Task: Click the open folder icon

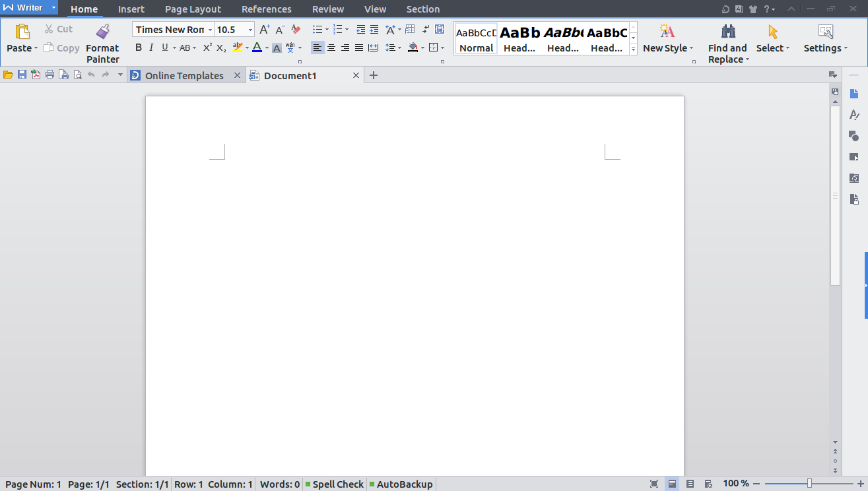Action: (8, 75)
